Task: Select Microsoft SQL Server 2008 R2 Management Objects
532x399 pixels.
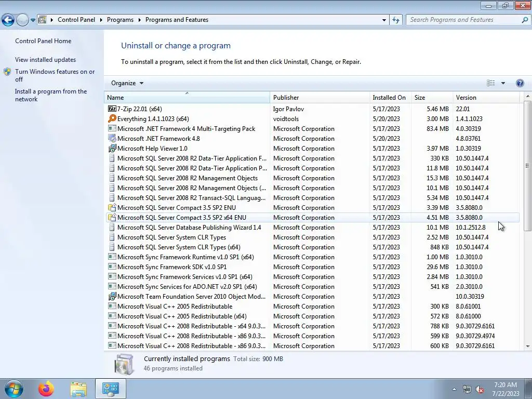Action: [312, 178]
